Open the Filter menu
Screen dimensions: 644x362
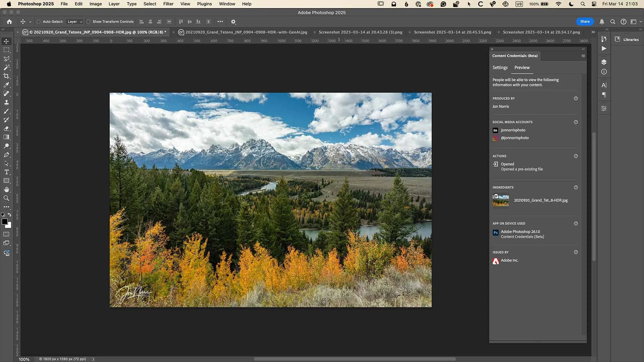coord(168,4)
